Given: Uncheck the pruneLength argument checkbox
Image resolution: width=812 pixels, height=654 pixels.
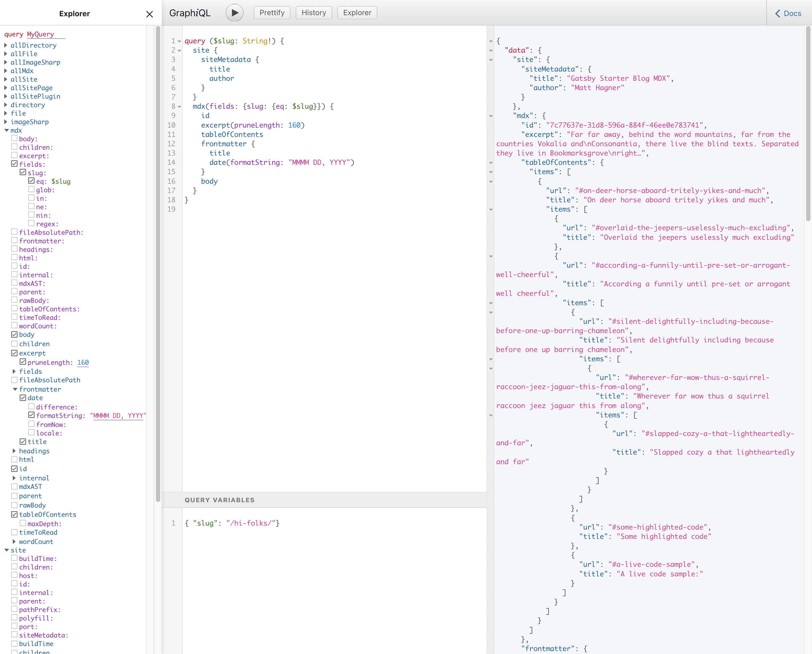Looking at the screenshot, I should [x=23, y=362].
